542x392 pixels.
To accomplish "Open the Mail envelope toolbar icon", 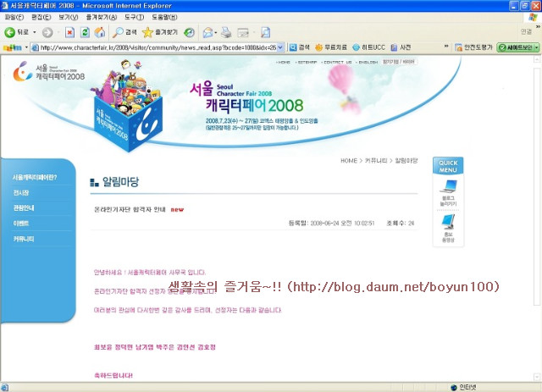I will (207, 32).
